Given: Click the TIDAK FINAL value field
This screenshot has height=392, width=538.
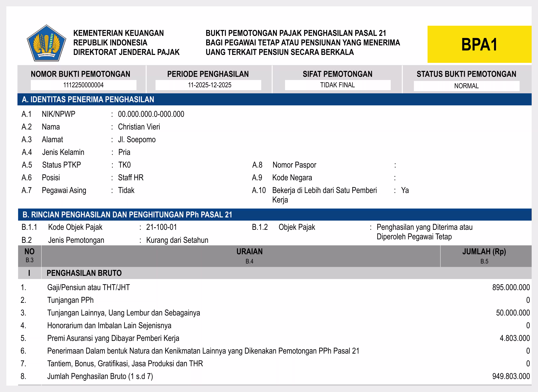Looking at the screenshot, I should pyautogui.click(x=338, y=85).
